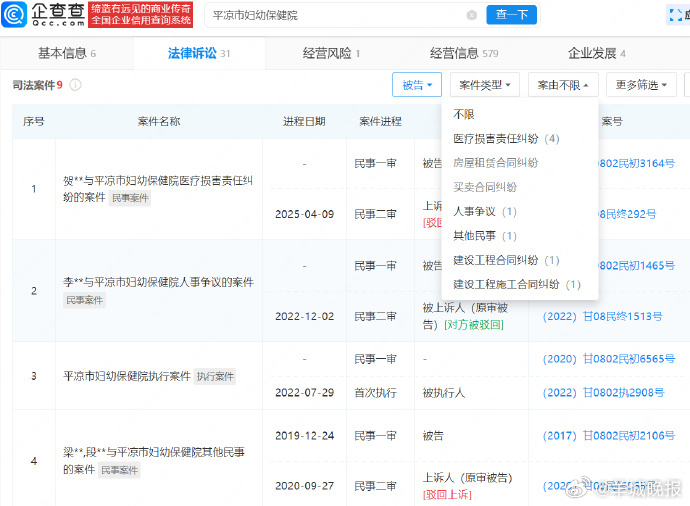
Task: Click case name 贺**与平凉市妇幼保健院医疗损害责任纠纷
Action: (158, 189)
